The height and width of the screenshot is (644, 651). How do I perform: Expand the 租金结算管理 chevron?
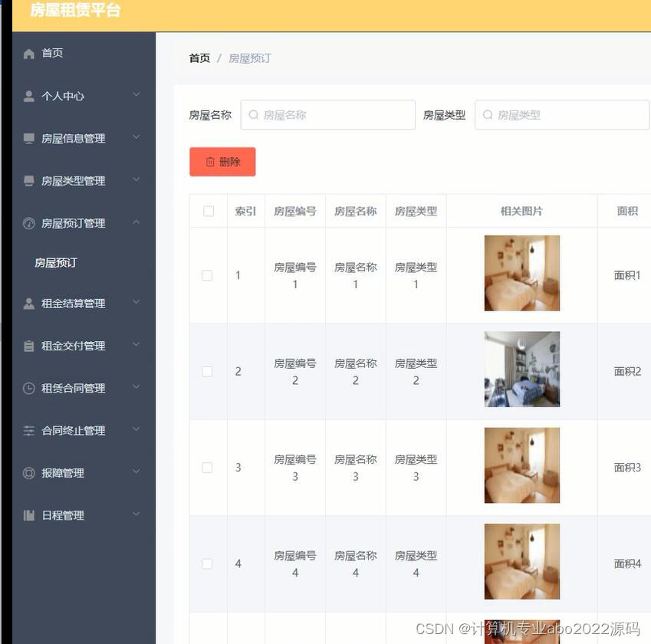[136, 302]
